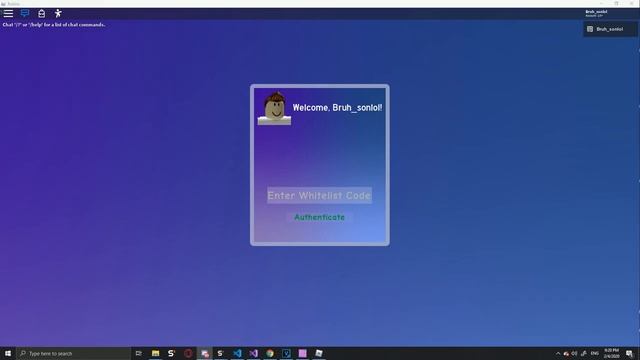Open network settings in system tray
The height and width of the screenshot is (360, 640).
point(584,353)
